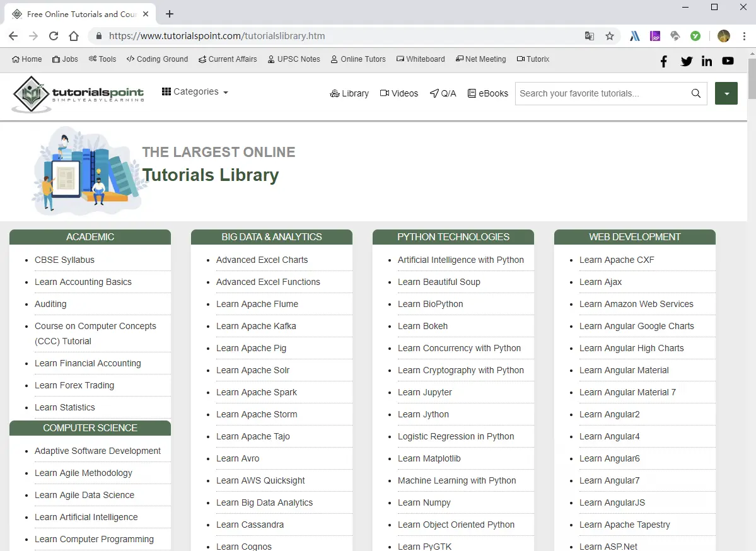Reload the page with the refresh icon

[54, 36]
